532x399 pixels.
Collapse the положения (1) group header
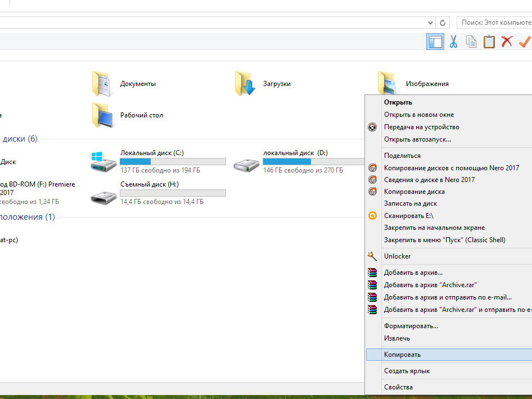coord(27,217)
